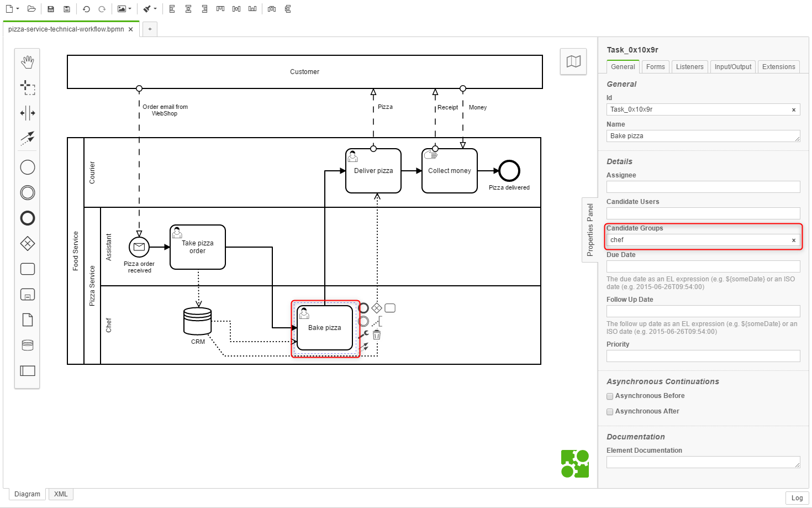Image resolution: width=812 pixels, height=508 pixels.
Task: Add a gateway from the palette
Action: (28, 244)
